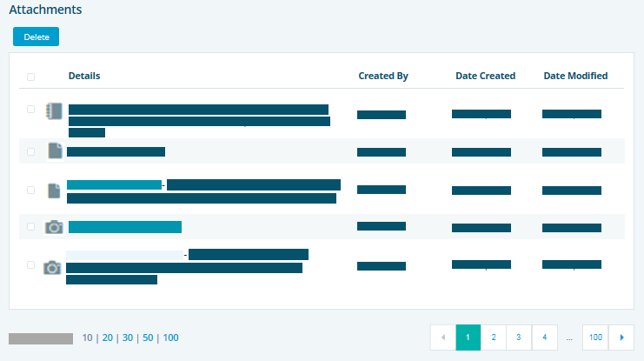
Task: Sort by Date Modified column header
Action: coord(575,76)
